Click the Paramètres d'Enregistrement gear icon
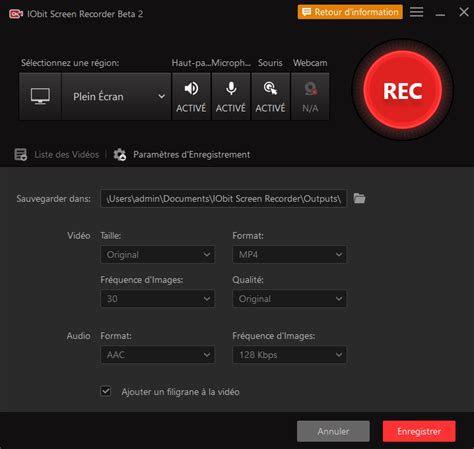 [x=120, y=155]
